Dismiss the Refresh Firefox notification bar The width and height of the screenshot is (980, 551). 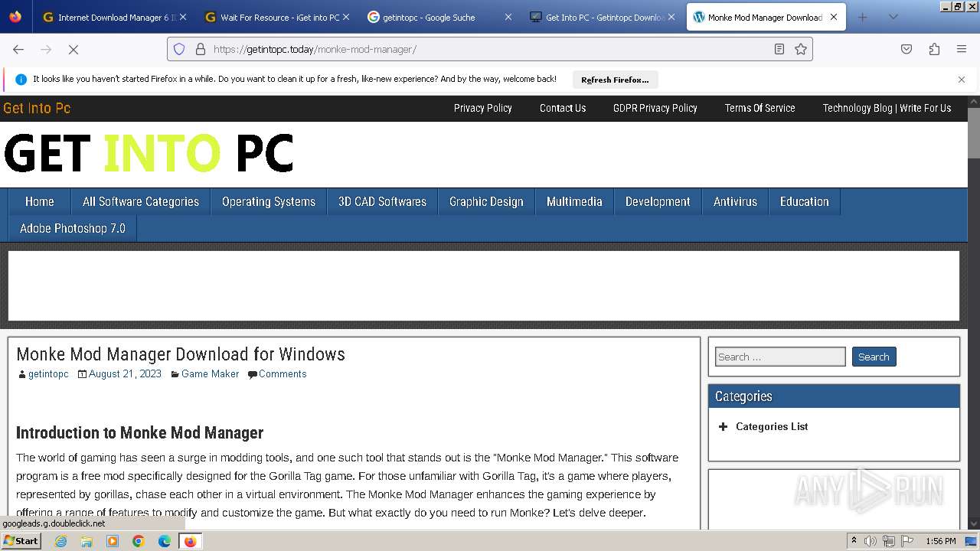click(962, 80)
